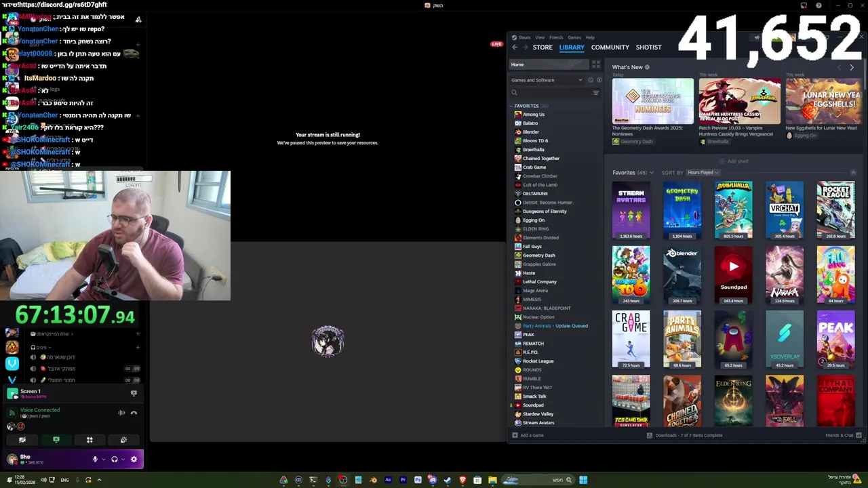Expand Discord microphone input options arrow

(x=103, y=460)
